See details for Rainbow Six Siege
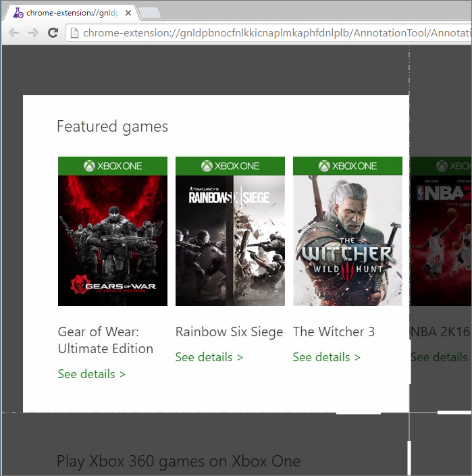The image size is (472, 476). [x=209, y=357]
